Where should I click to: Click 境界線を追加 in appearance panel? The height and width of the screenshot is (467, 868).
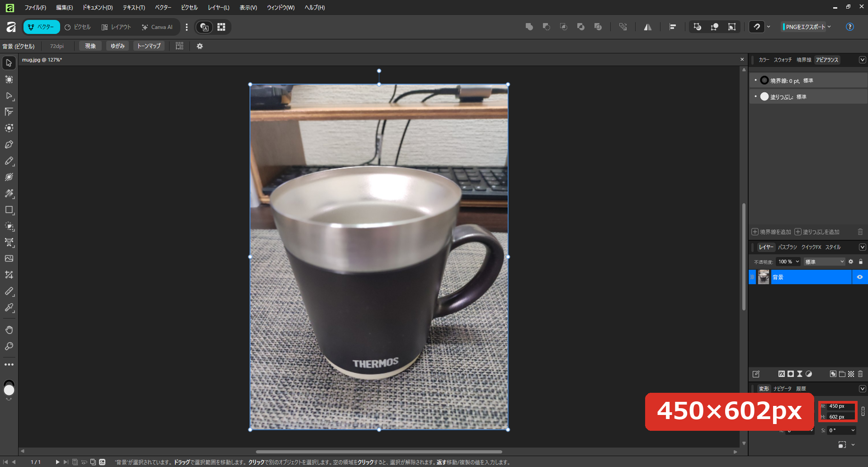point(771,232)
